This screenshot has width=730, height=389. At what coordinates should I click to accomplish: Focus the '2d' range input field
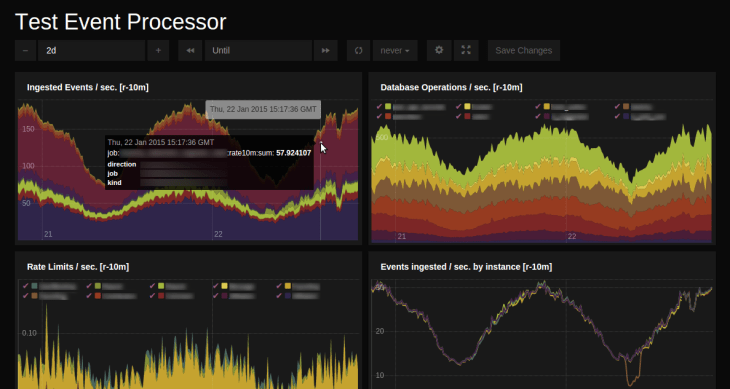point(92,50)
